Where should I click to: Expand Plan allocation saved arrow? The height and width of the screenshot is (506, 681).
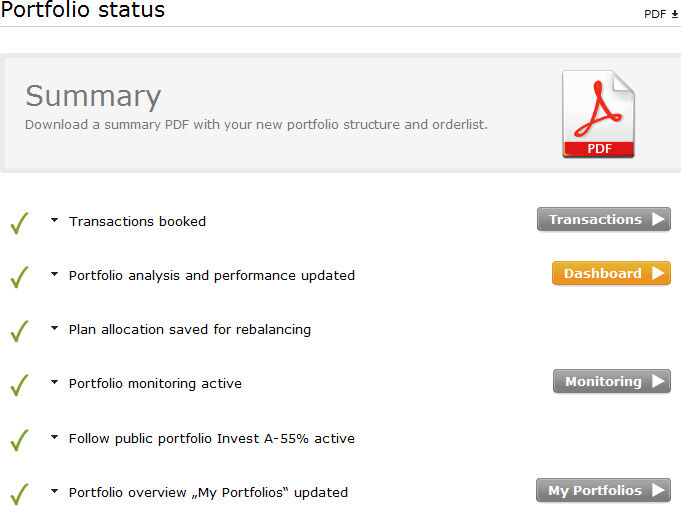(x=55, y=329)
